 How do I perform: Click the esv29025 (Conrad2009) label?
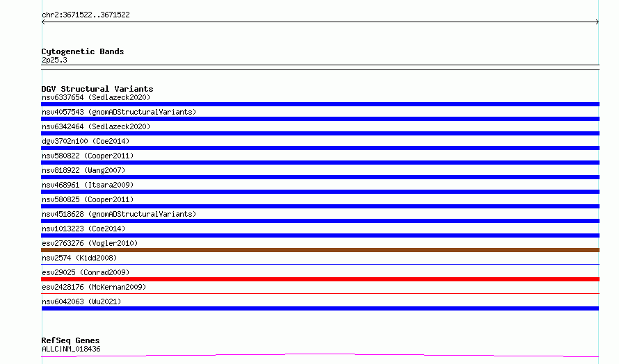[x=86, y=272]
